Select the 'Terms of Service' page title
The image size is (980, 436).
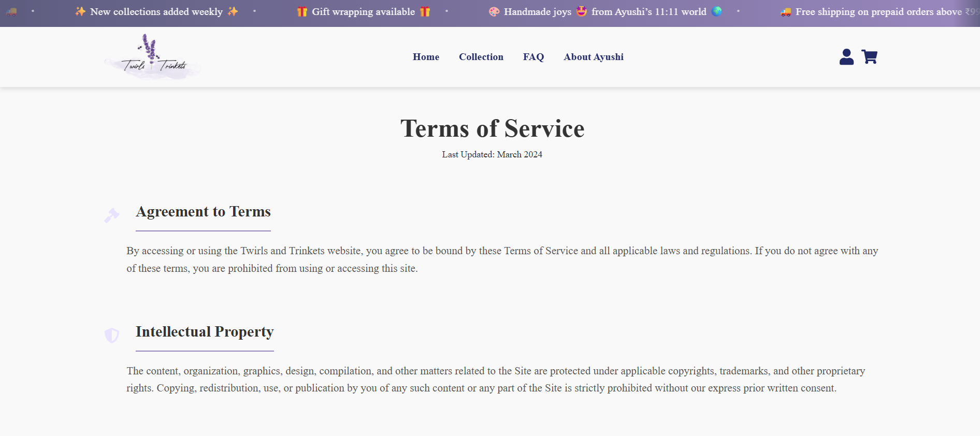tap(492, 128)
